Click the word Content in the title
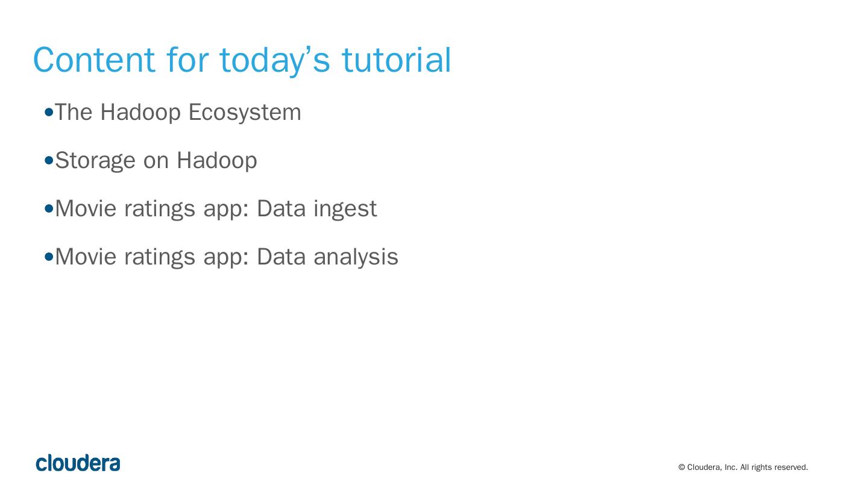The height and width of the screenshot is (488, 868). (x=94, y=60)
